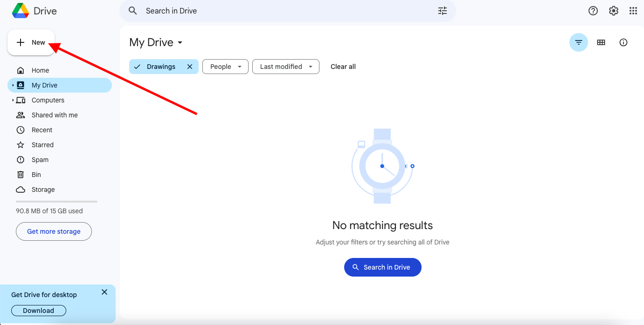
Task: Open the My Drive title dropdown
Action: click(x=156, y=42)
